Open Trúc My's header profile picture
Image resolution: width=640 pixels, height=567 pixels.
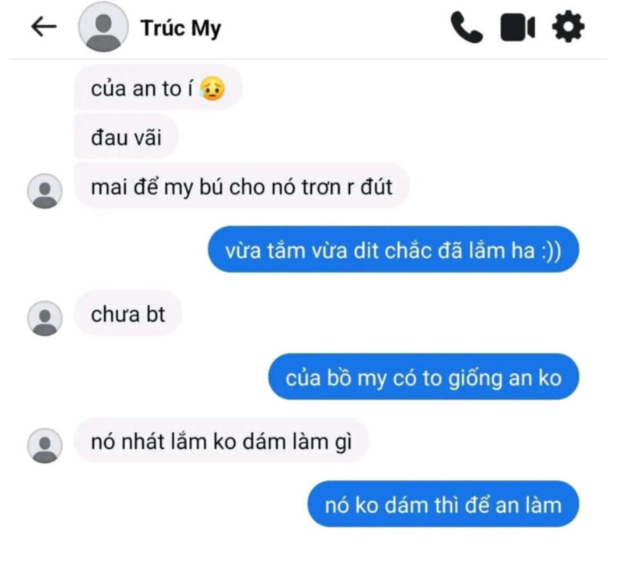coord(103,27)
